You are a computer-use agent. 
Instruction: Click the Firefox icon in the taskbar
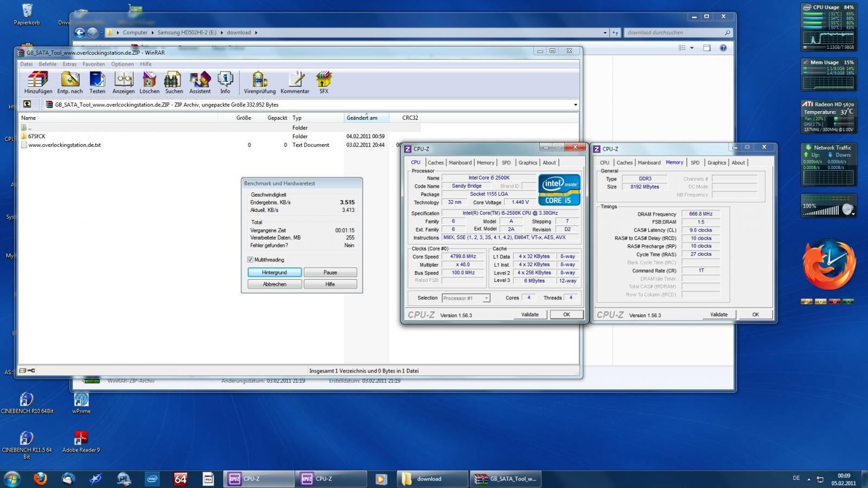pos(40,479)
